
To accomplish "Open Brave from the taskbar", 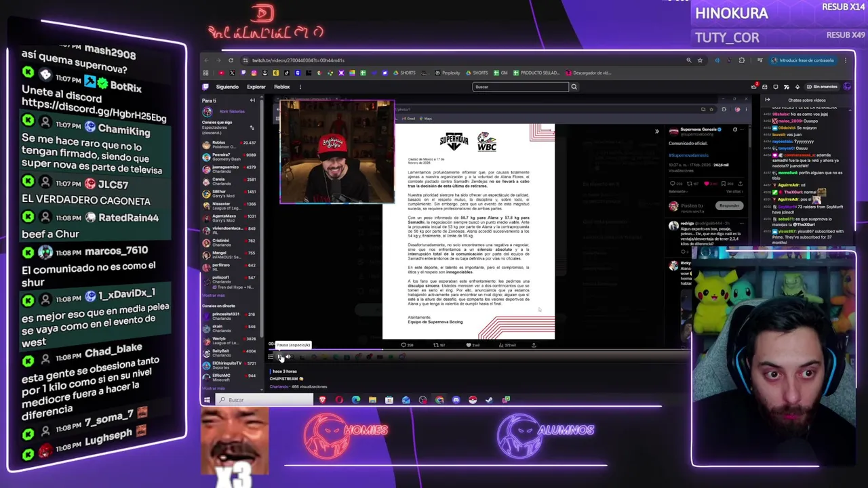I will pyautogui.click(x=322, y=400).
